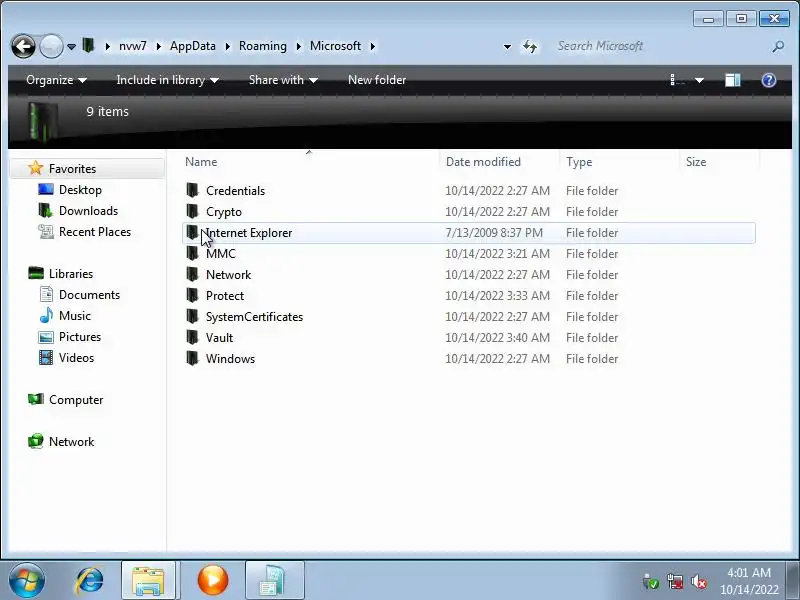The height and width of the screenshot is (600, 800).
Task: Open the address bar history dropdown
Action: [507, 47]
